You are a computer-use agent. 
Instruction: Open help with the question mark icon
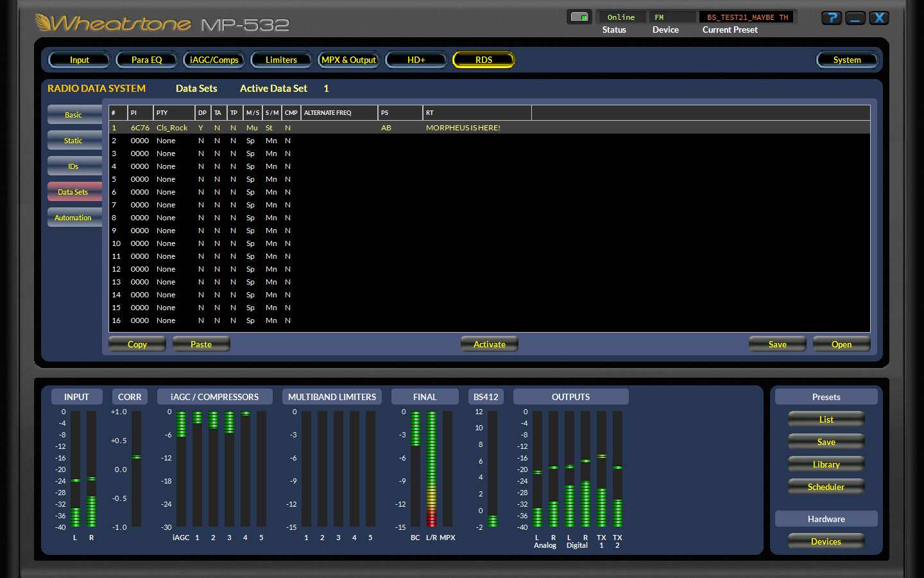[832, 18]
